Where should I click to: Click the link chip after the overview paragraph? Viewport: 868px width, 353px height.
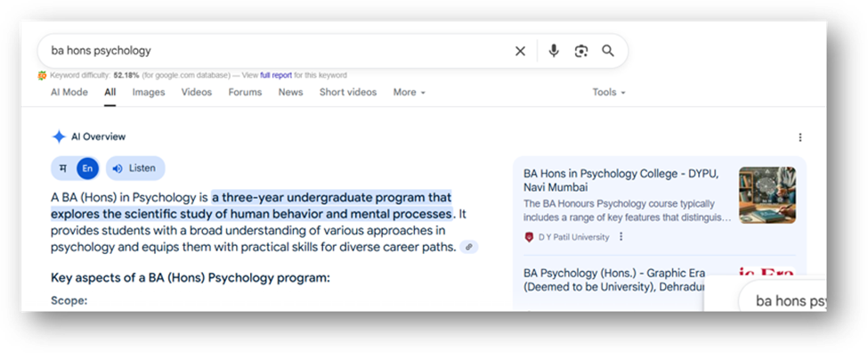coord(469,247)
